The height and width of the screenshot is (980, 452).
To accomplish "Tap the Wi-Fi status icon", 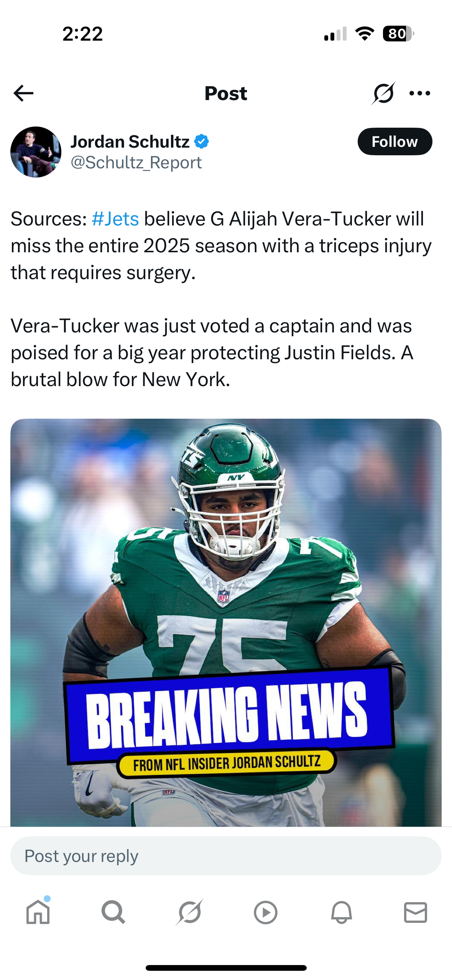I will click(365, 34).
